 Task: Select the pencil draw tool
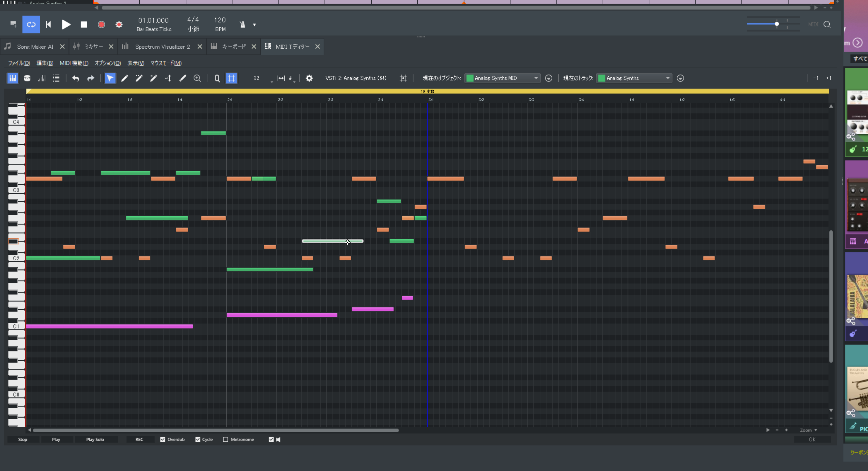click(x=125, y=78)
